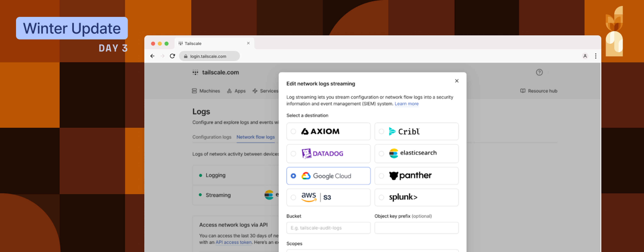Open the Services nav item
The height and width of the screenshot is (252, 644).
point(265,91)
